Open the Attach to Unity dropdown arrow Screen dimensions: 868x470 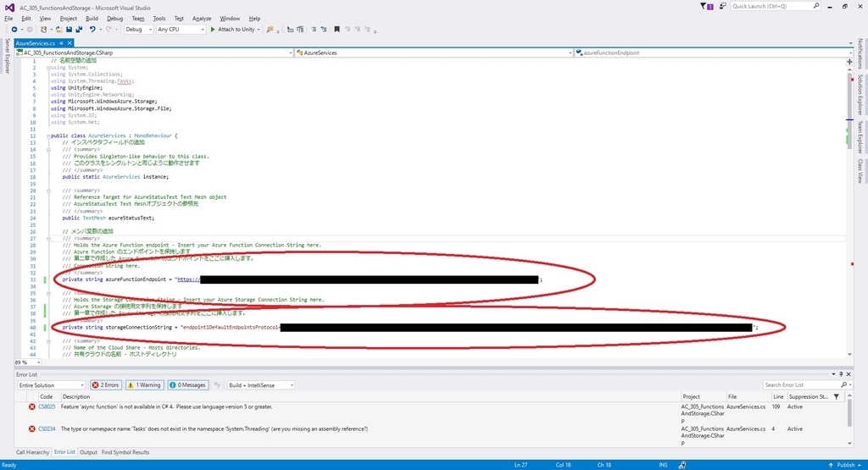pyautogui.click(x=259, y=30)
